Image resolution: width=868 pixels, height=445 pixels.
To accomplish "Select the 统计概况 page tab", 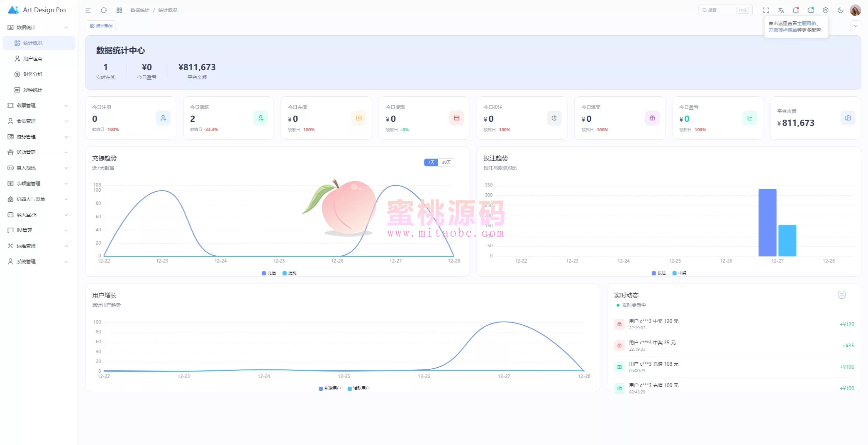I will pyautogui.click(x=101, y=26).
